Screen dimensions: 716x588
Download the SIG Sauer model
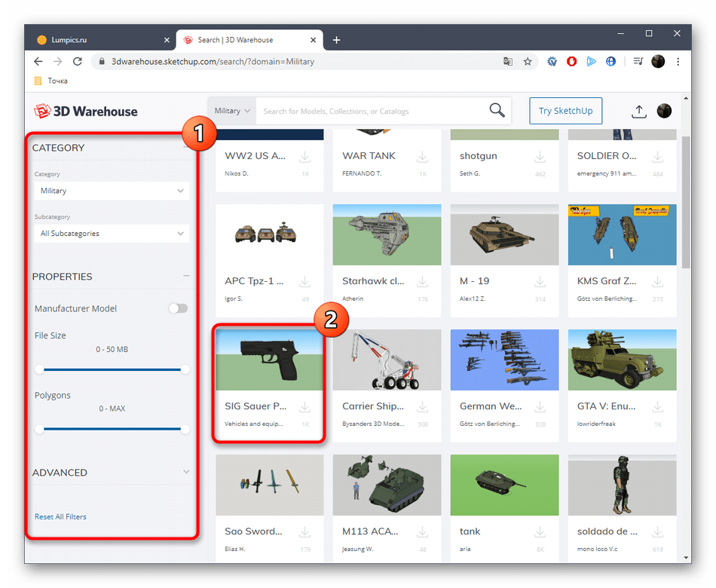point(305,407)
